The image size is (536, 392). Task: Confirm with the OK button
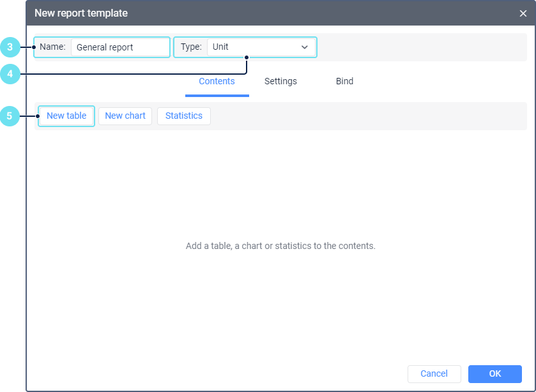(x=495, y=374)
